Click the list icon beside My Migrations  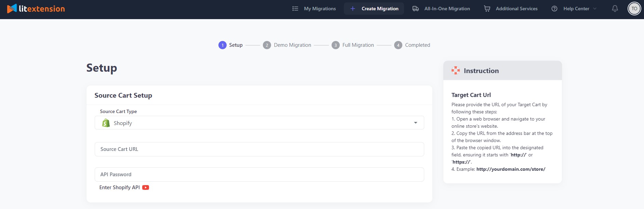tap(295, 9)
